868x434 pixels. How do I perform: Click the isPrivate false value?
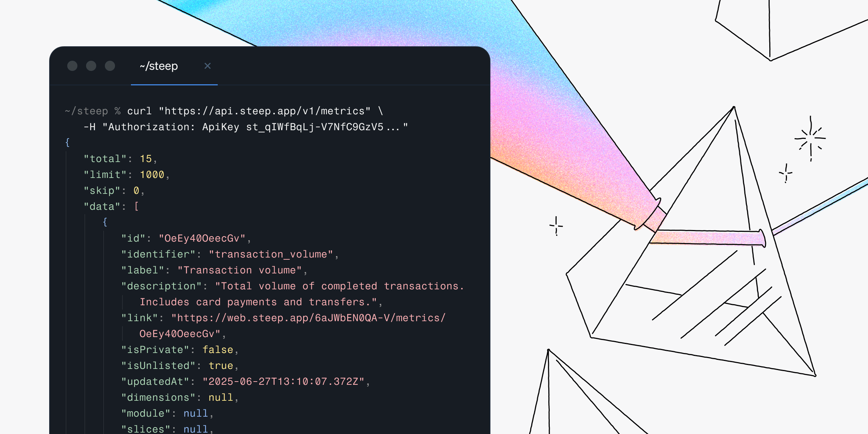218,350
